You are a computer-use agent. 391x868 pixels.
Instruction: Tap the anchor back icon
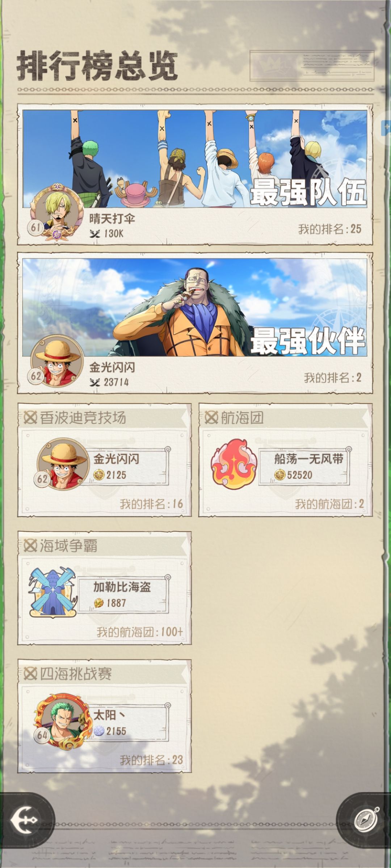[24, 820]
